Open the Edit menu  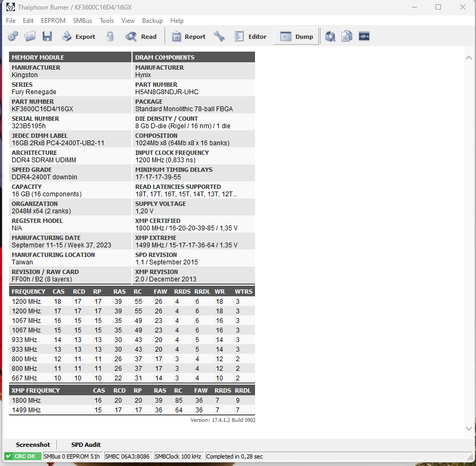[28, 21]
